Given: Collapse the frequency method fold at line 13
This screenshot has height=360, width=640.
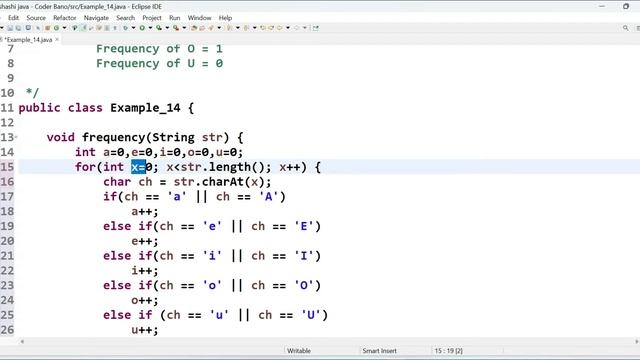Looking at the screenshot, I should pyautogui.click(x=16, y=138).
